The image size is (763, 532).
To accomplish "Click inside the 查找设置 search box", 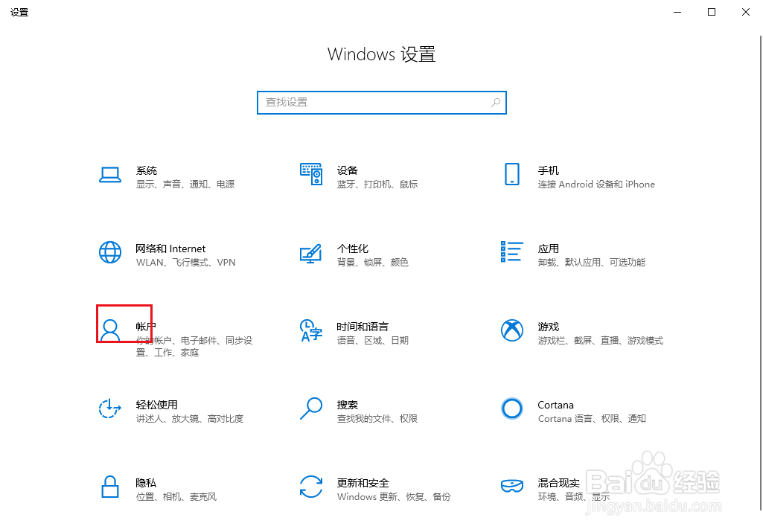I will 381,102.
